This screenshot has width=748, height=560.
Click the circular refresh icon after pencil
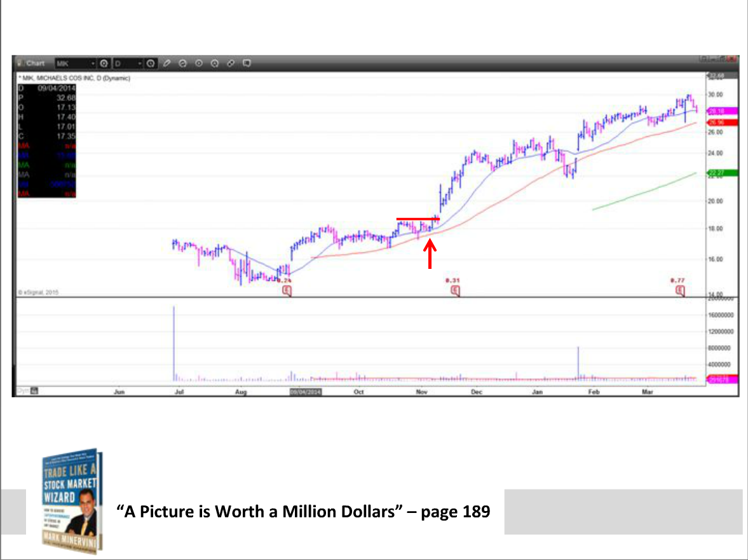183,64
